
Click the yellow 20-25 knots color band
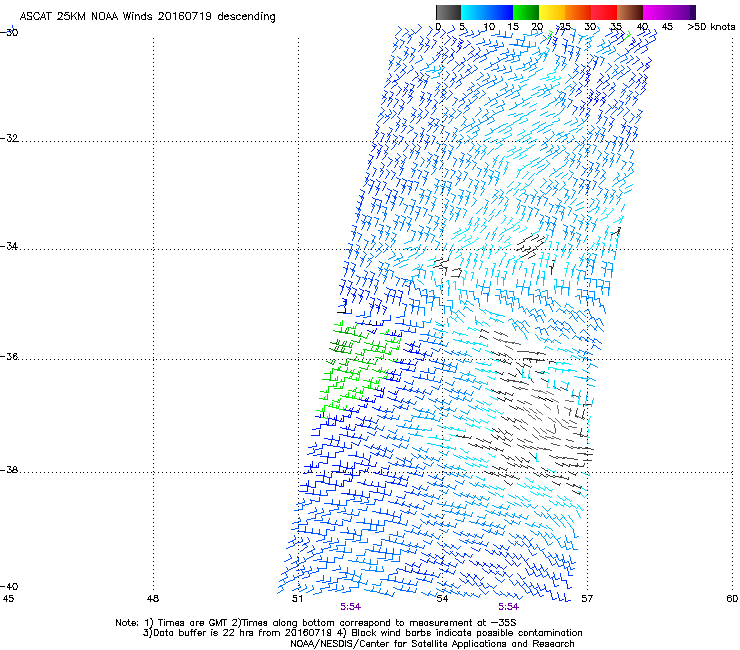tap(552, 12)
